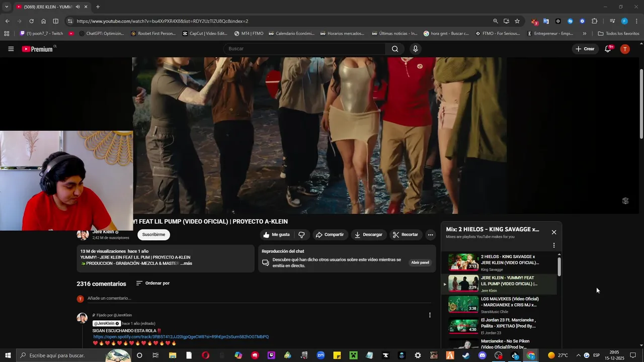
Task: Start voice search with microphone icon
Action: coord(415,49)
